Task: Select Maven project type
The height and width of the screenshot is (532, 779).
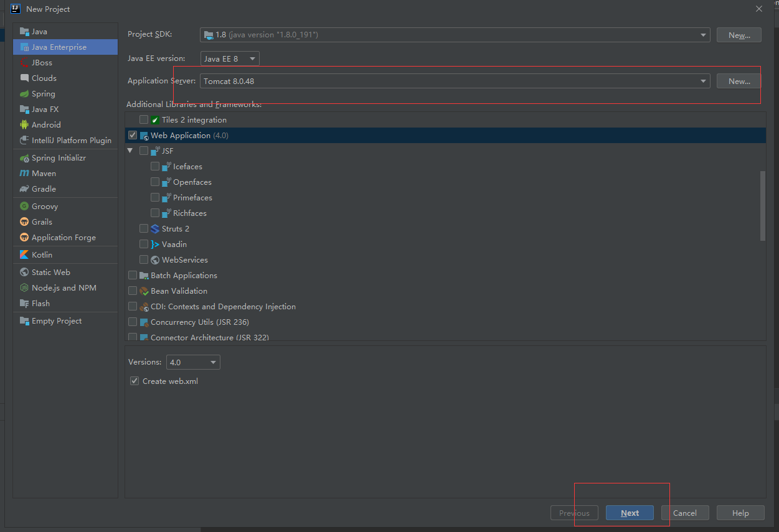Action: coord(65,173)
